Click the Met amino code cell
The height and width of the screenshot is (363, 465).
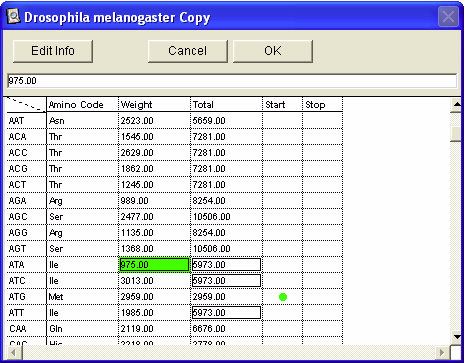pyautogui.click(x=82, y=297)
